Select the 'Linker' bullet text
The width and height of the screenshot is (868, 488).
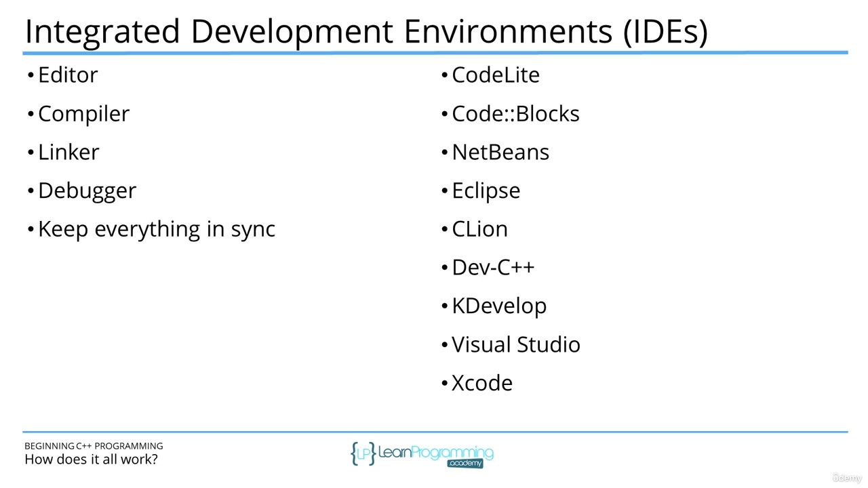point(68,152)
